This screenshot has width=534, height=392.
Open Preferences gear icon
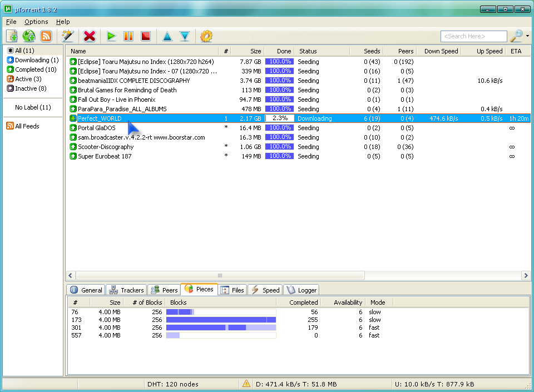pos(206,36)
